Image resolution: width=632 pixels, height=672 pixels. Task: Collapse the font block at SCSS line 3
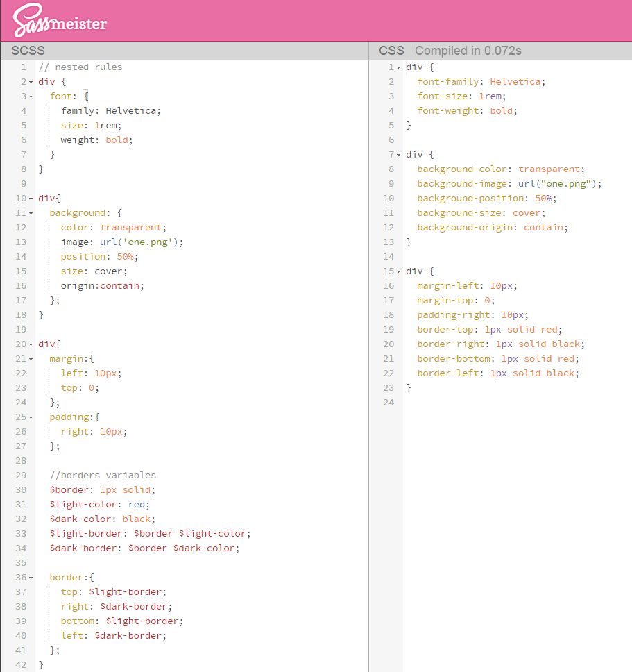click(x=31, y=97)
